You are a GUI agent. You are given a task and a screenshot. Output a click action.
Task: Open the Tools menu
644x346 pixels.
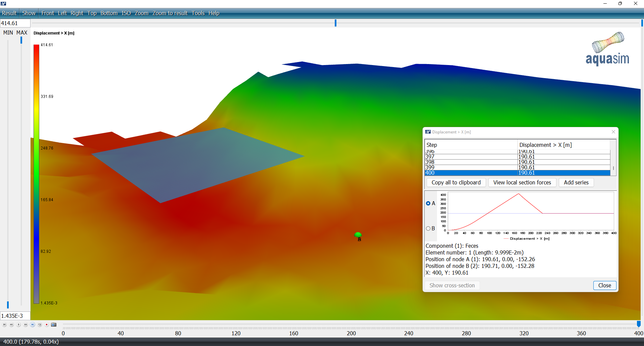click(198, 13)
